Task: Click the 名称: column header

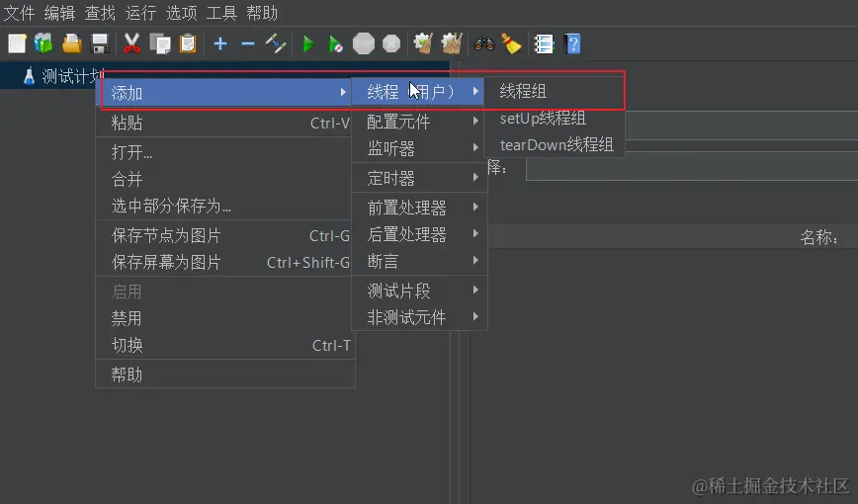Action: (818, 237)
